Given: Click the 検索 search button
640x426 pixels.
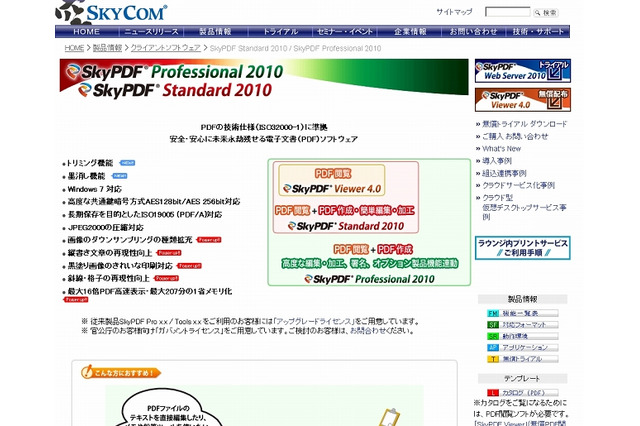Looking at the screenshot, I should point(546,13).
